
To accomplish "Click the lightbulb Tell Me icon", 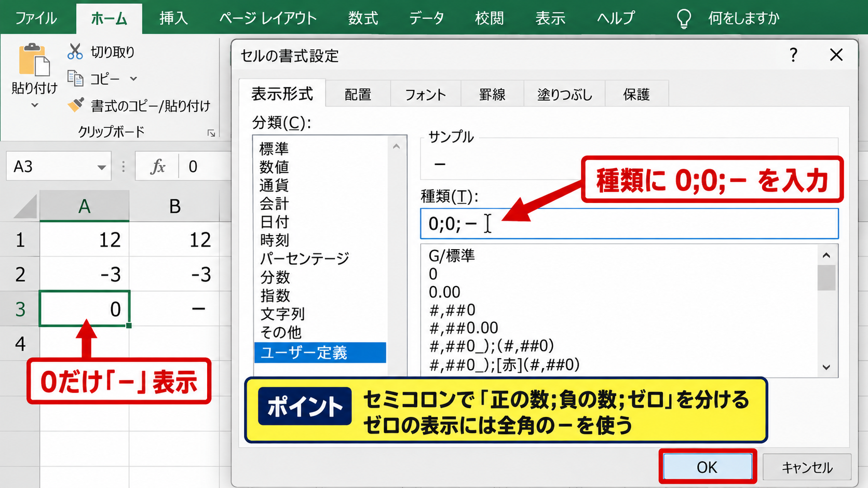I will click(x=684, y=19).
